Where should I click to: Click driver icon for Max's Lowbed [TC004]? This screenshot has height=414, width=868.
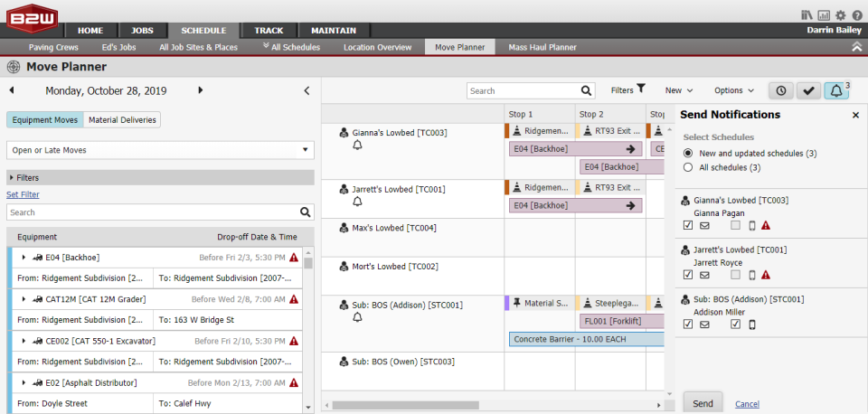[x=344, y=228]
